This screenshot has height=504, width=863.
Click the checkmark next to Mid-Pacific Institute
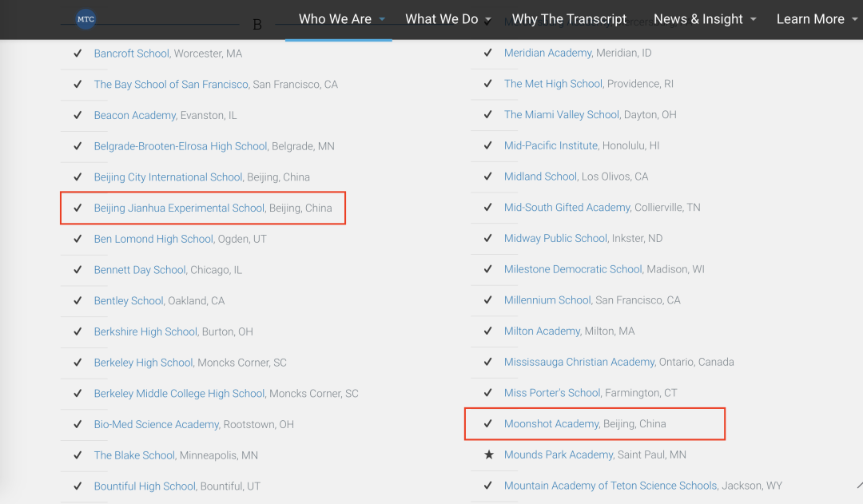coord(488,145)
